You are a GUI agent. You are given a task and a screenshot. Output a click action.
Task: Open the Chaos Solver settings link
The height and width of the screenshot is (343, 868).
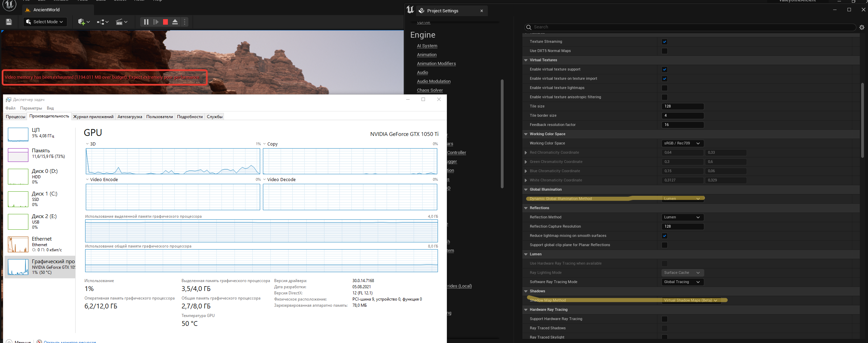[430, 90]
